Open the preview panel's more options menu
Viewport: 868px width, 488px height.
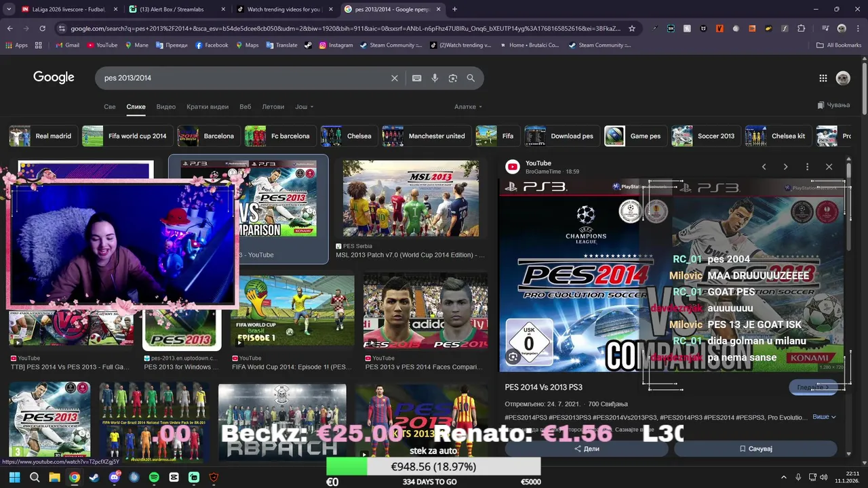[x=807, y=167]
